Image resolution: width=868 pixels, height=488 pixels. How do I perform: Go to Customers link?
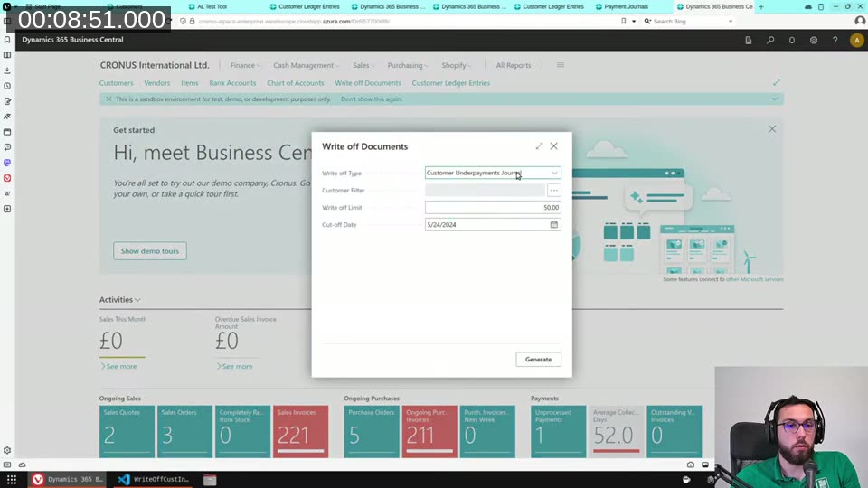[117, 83]
